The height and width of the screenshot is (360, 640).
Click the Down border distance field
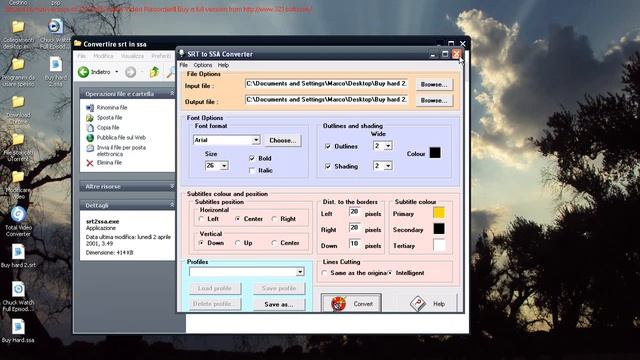pos(355,244)
